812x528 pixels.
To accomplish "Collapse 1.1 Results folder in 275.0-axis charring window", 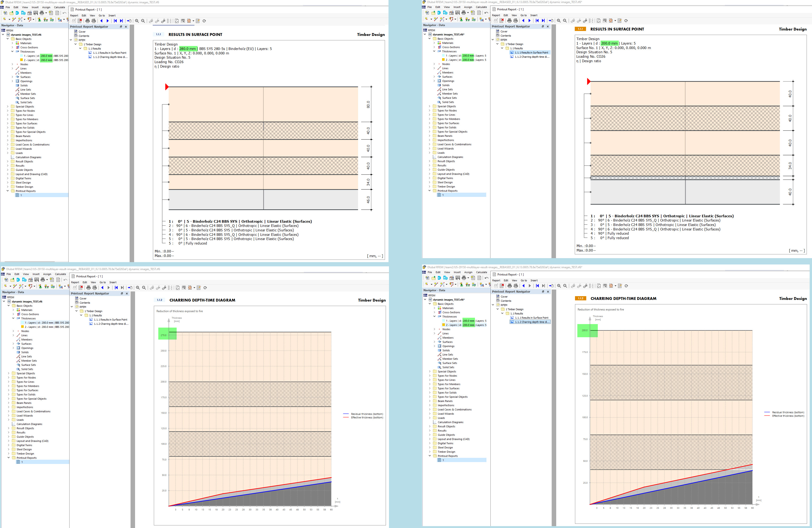I will click(x=81, y=315).
